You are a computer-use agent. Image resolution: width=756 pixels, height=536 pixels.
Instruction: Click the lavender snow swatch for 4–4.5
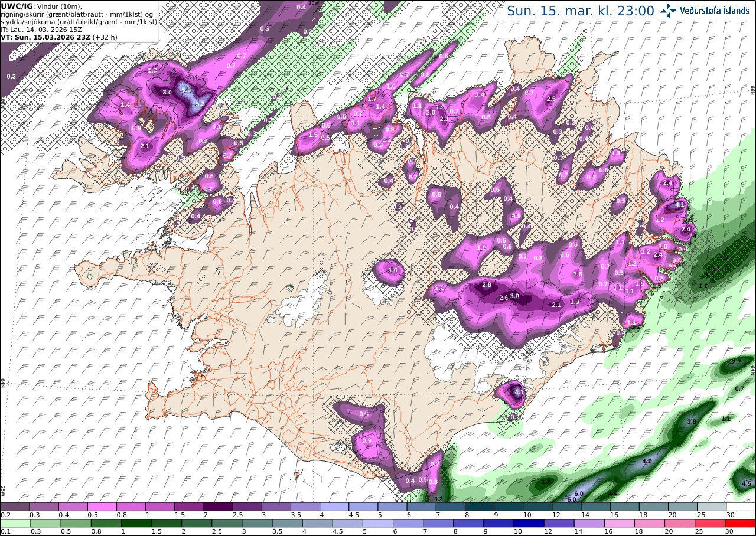click(334, 506)
